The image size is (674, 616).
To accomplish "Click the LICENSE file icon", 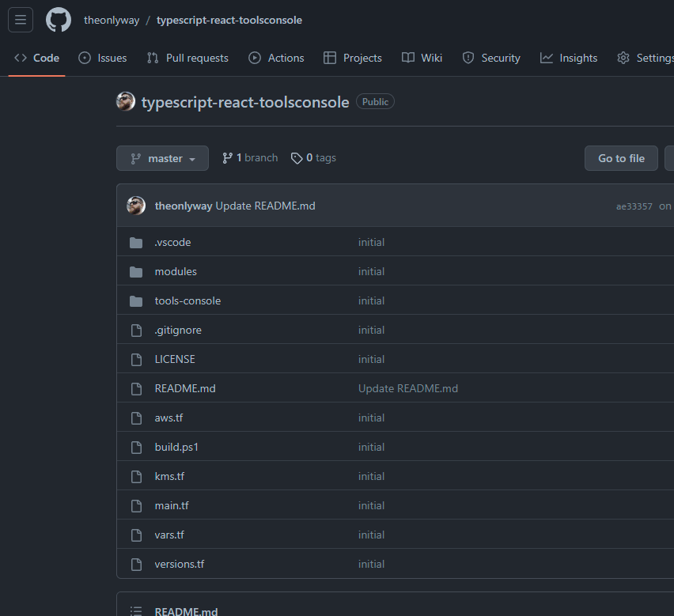I will [x=136, y=360].
